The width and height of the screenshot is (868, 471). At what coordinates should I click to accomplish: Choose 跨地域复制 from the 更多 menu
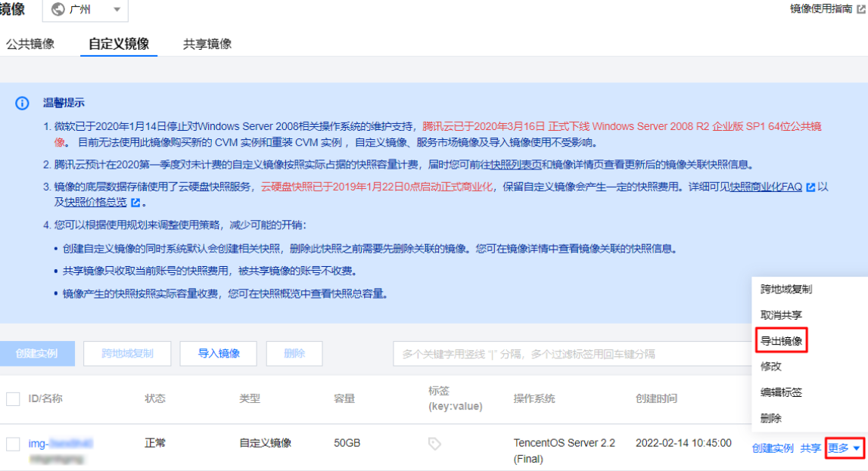point(786,289)
